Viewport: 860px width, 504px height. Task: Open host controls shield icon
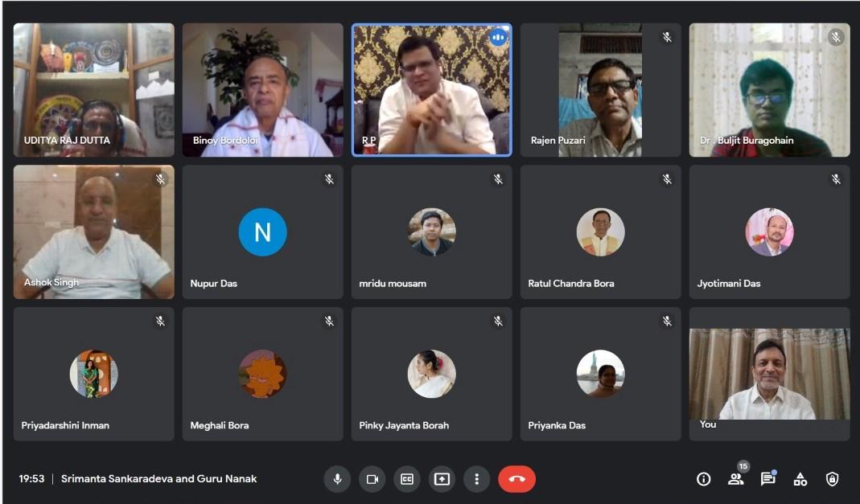pyautogui.click(x=833, y=479)
